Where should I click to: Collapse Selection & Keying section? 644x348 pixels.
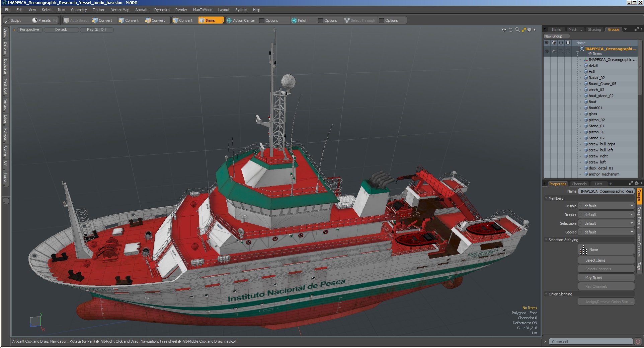546,240
